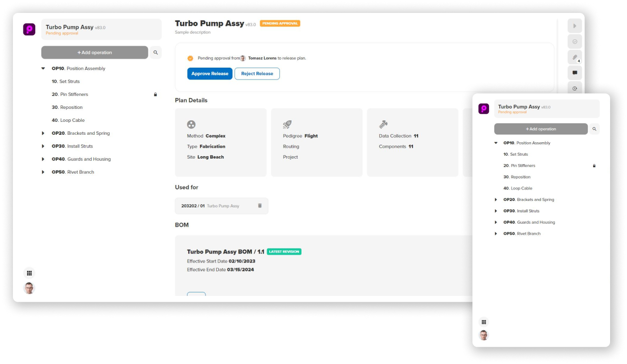627x364 pixels.
Task: Open user avatar at bottom of floating panel
Action: [x=484, y=335]
